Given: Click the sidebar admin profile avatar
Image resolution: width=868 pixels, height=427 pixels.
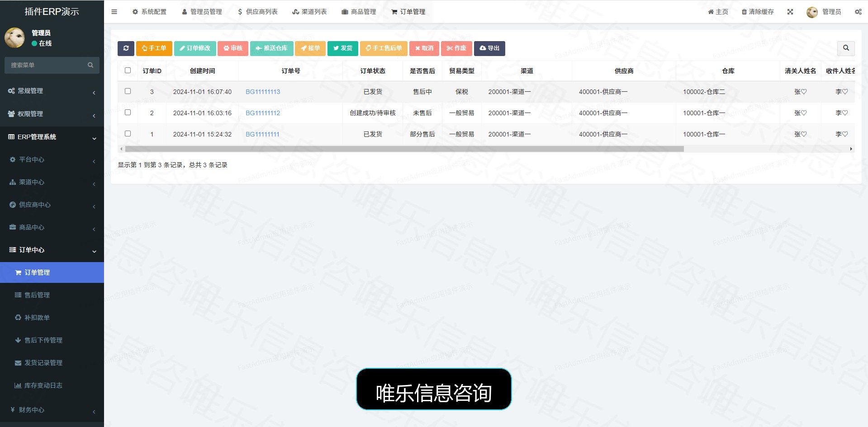Looking at the screenshot, I should coord(14,38).
